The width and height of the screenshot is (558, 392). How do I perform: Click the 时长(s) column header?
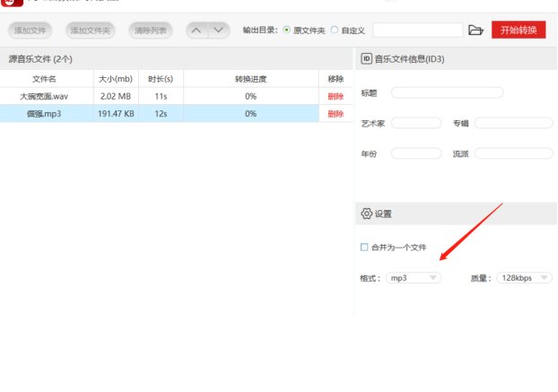coord(161,79)
